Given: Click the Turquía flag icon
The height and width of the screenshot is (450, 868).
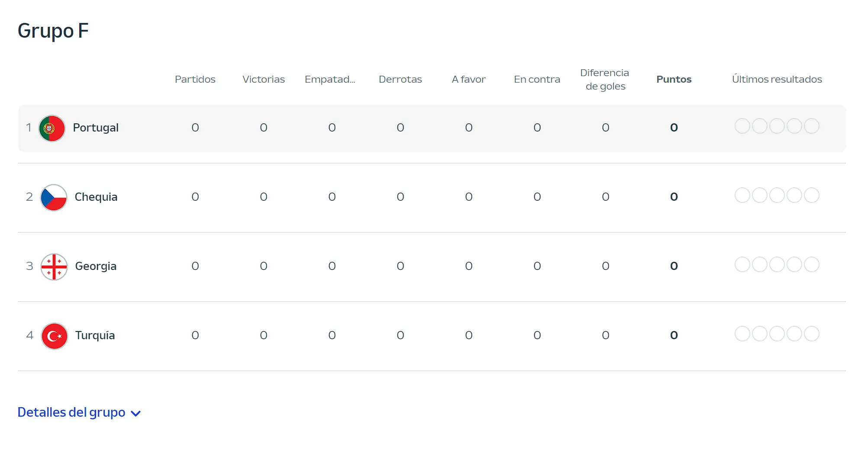Looking at the screenshot, I should point(55,336).
